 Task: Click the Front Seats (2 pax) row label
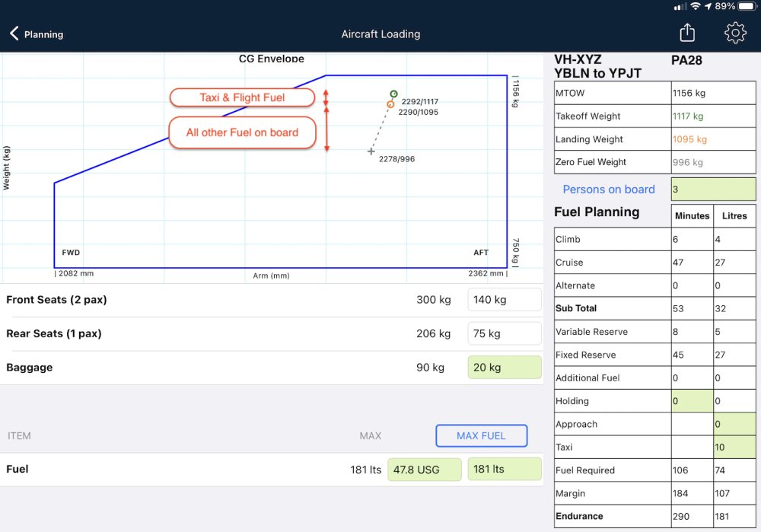tap(56, 300)
